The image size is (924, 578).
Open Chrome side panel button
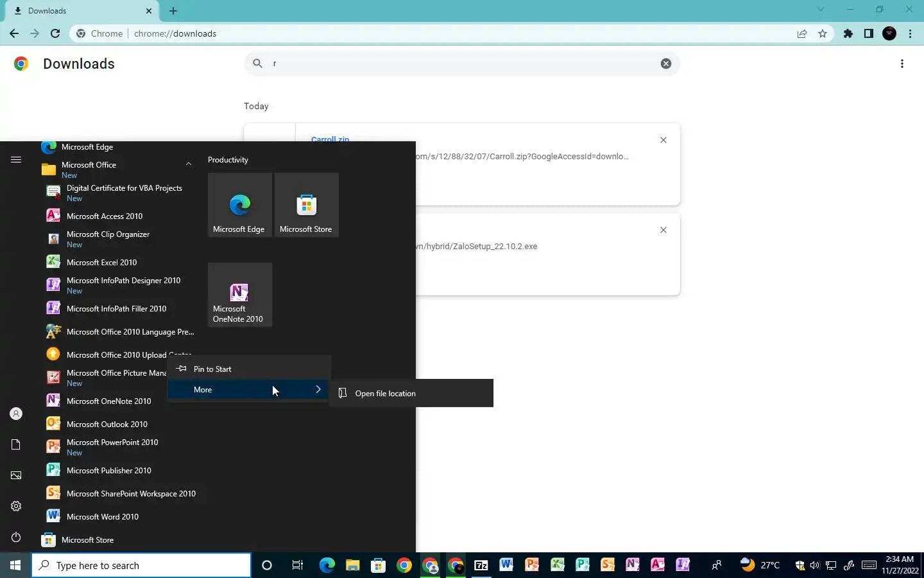[869, 33]
